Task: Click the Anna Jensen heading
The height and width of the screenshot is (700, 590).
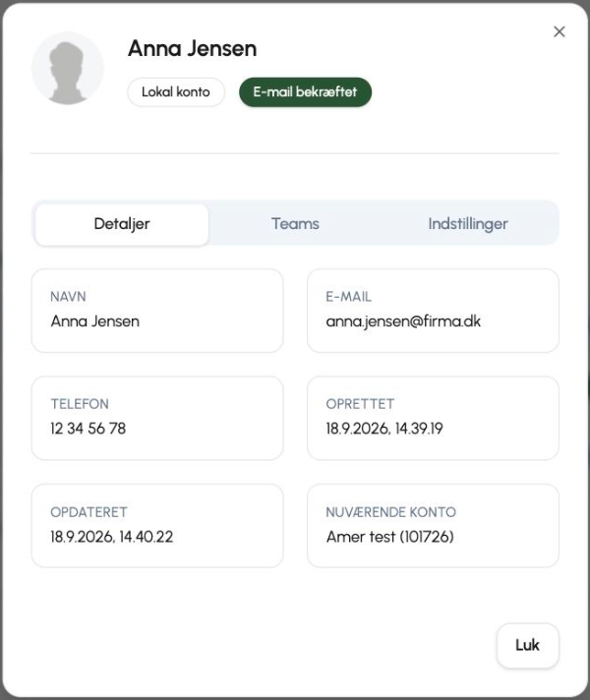Action: (x=192, y=48)
